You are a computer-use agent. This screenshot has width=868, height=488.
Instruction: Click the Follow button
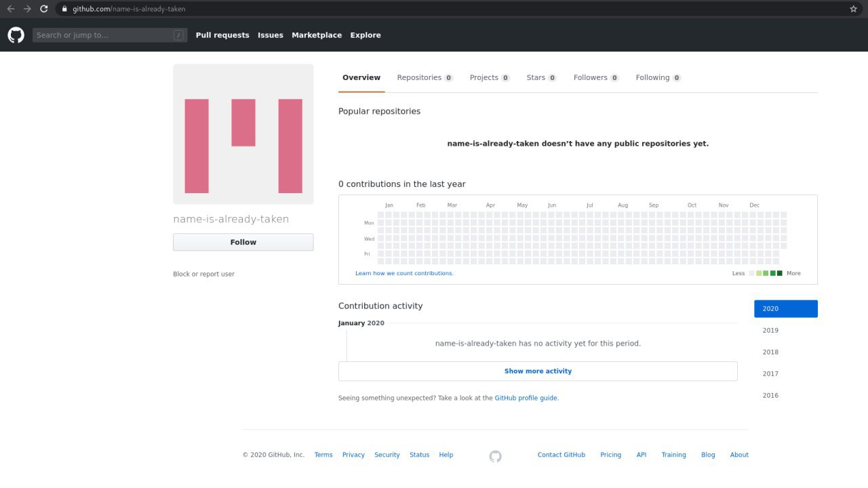(x=243, y=242)
